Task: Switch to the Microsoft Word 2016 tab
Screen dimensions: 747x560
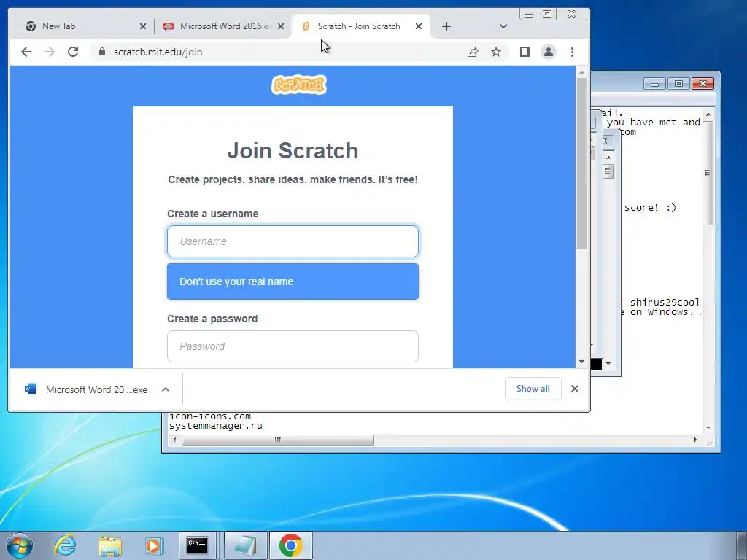Action: [224, 26]
